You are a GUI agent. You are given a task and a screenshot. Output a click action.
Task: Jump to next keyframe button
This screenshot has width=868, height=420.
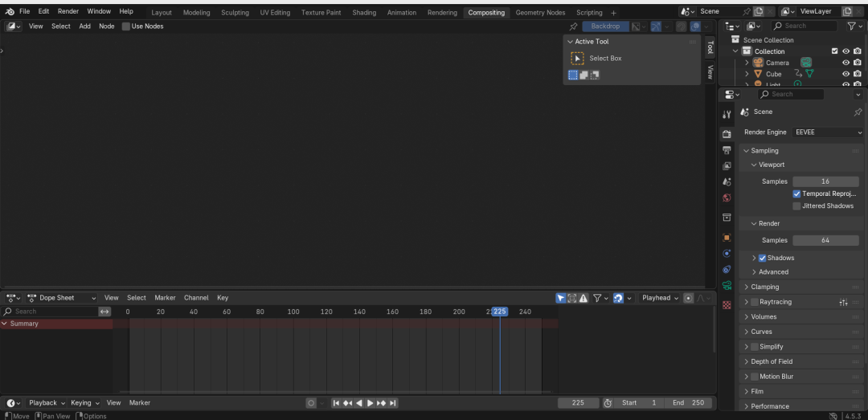pos(382,403)
